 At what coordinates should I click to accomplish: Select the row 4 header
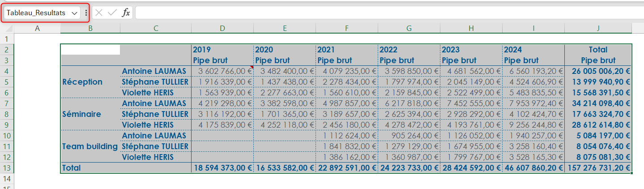pos(7,71)
